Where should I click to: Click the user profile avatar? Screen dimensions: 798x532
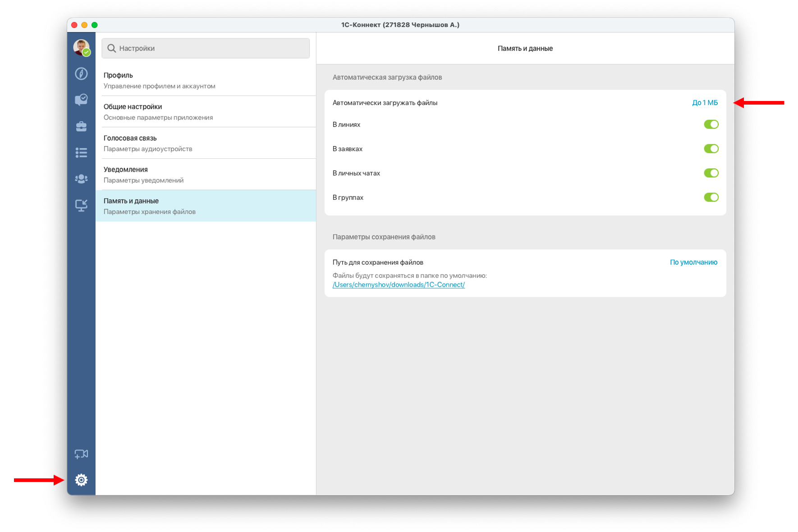[81, 47]
